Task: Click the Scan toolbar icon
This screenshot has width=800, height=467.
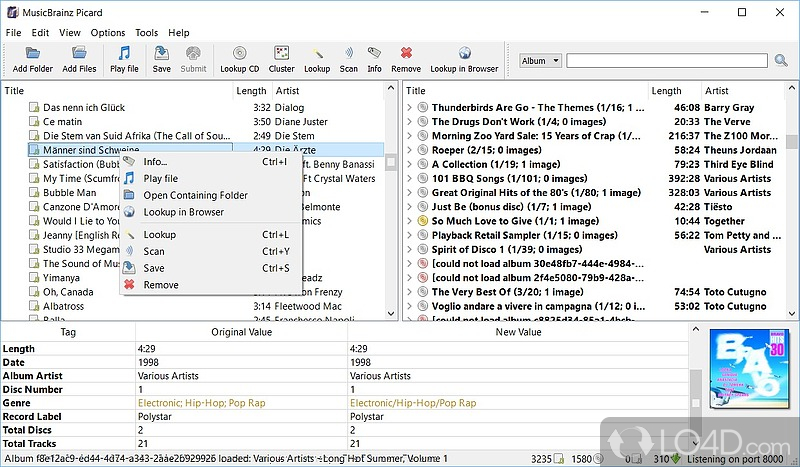Action: tap(349, 53)
